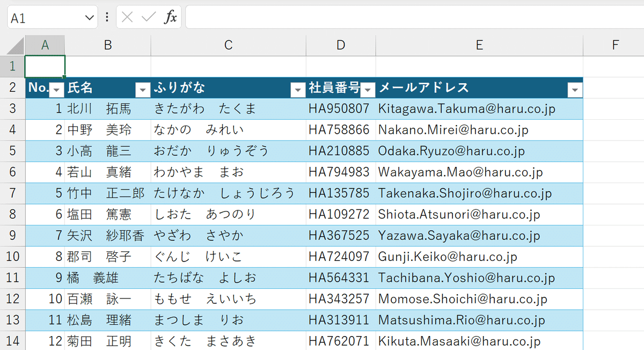Open the filter dropdown on No. column
Image resolution: width=644 pixels, height=350 pixels.
point(57,90)
